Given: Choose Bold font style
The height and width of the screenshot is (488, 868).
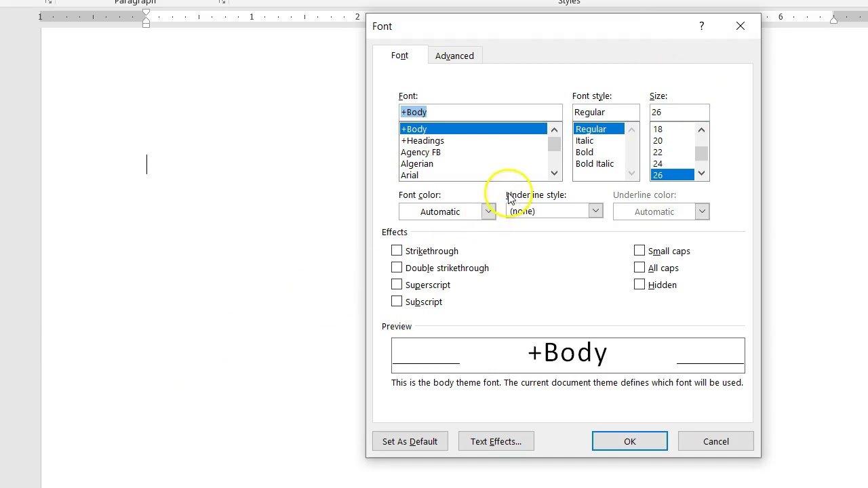Looking at the screenshot, I should click(x=599, y=152).
